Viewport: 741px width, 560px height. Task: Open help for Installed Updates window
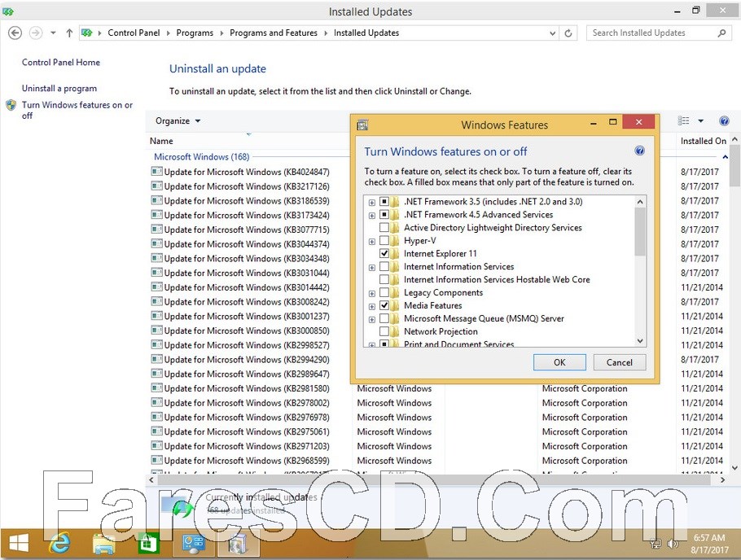point(724,121)
